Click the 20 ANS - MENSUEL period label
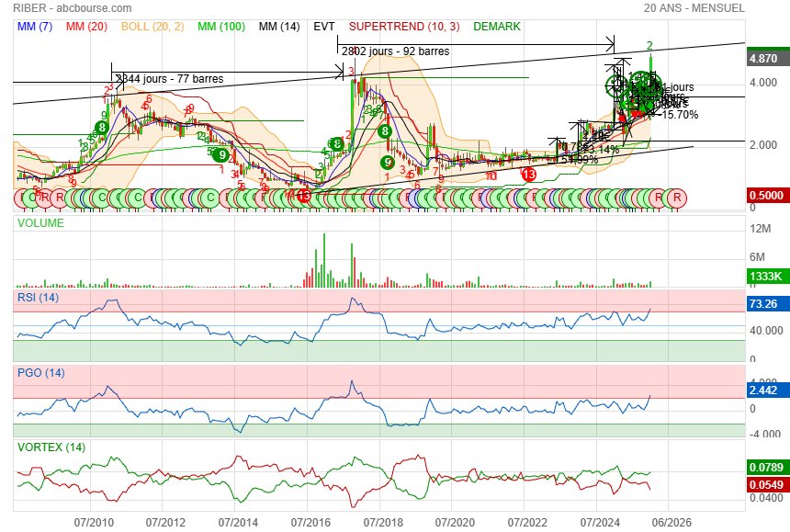 694,8
